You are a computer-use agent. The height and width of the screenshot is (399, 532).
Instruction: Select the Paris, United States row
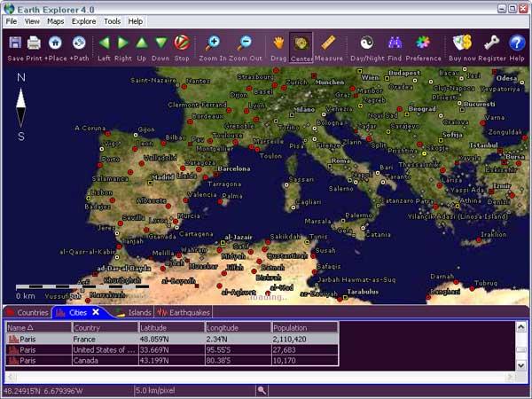172,350
